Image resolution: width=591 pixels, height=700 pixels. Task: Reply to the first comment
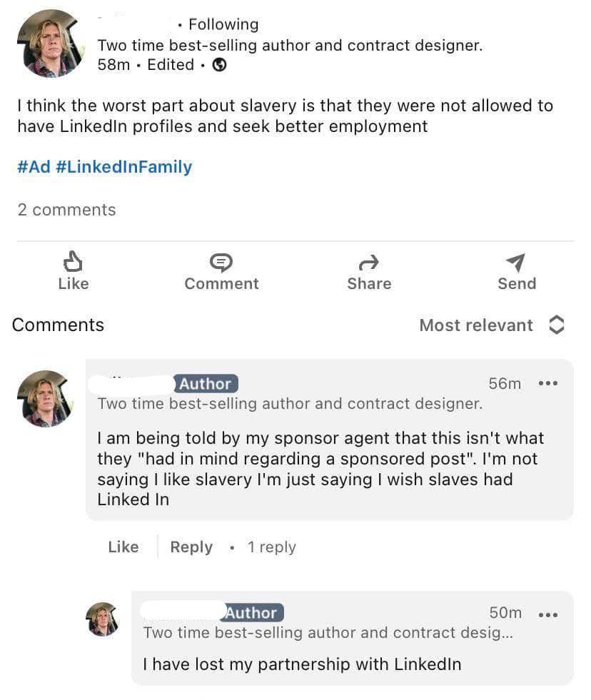click(x=191, y=547)
